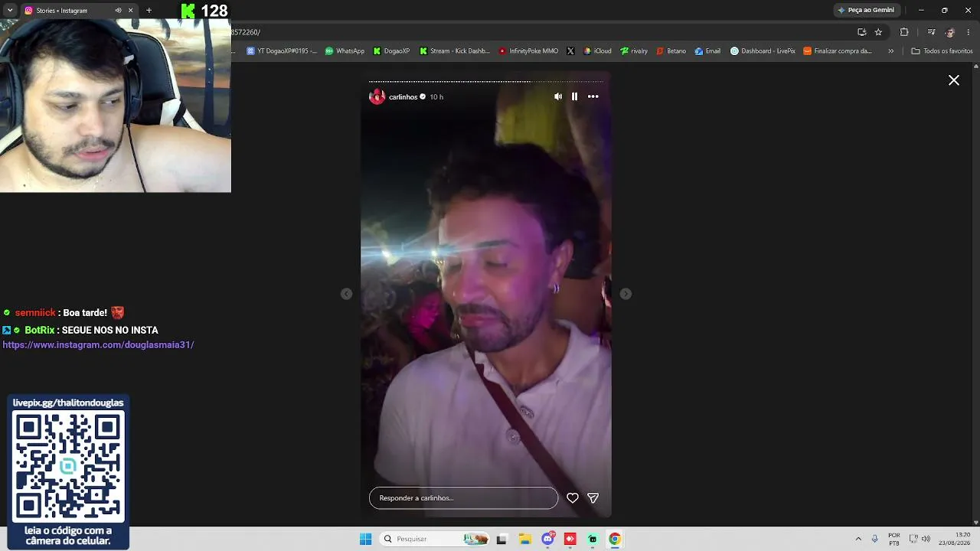Click the BotRix username in chat

40,331
